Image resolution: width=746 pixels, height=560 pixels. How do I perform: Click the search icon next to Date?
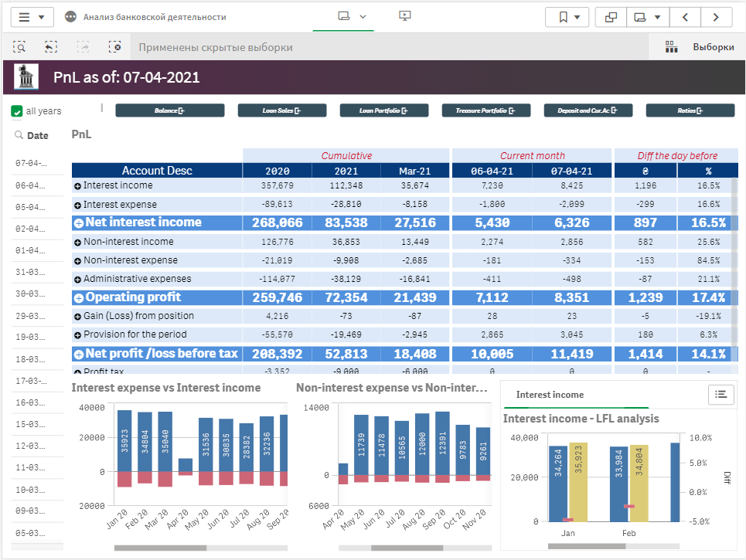click(x=19, y=135)
